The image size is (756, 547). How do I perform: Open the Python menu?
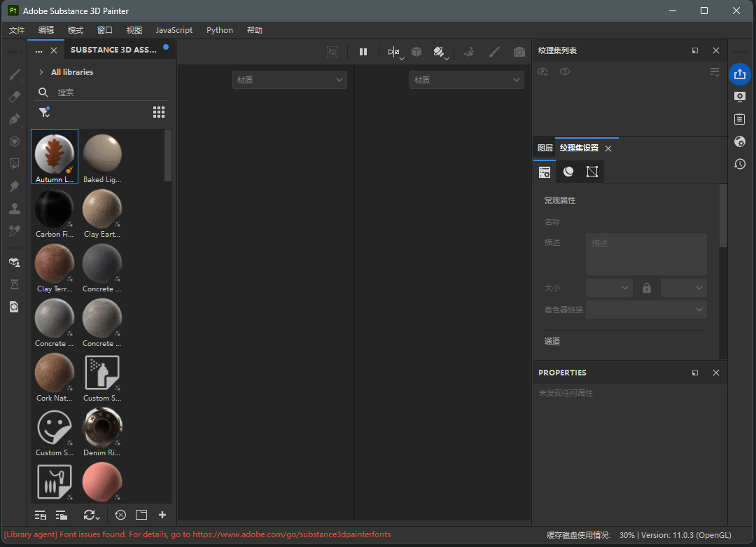click(x=220, y=30)
